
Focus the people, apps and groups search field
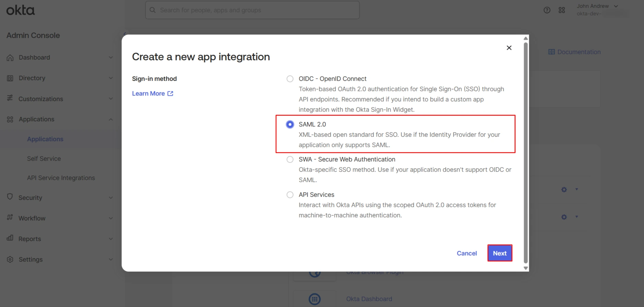(252, 10)
